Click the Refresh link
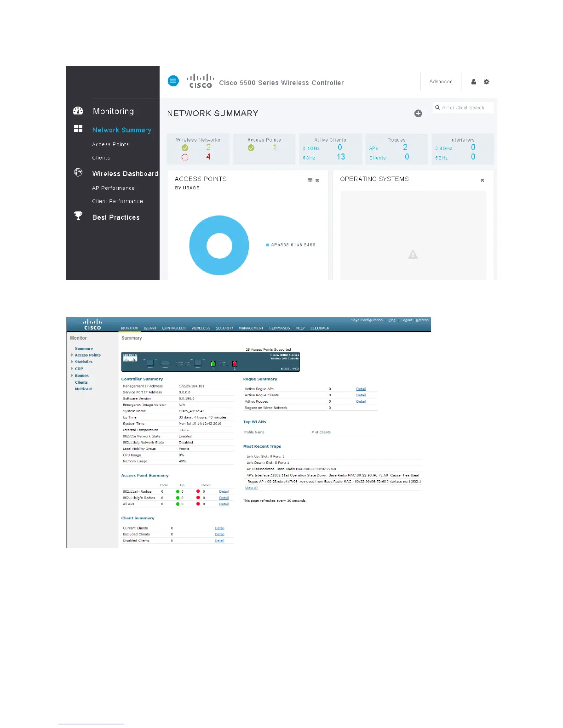Viewport: 563px width, 728px height. point(422,320)
